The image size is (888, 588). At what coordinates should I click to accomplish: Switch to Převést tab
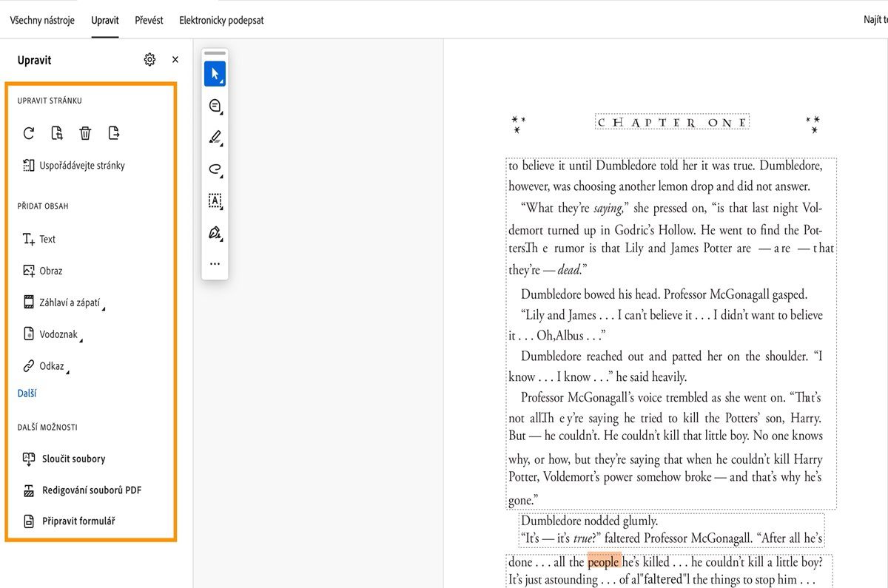tap(149, 20)
